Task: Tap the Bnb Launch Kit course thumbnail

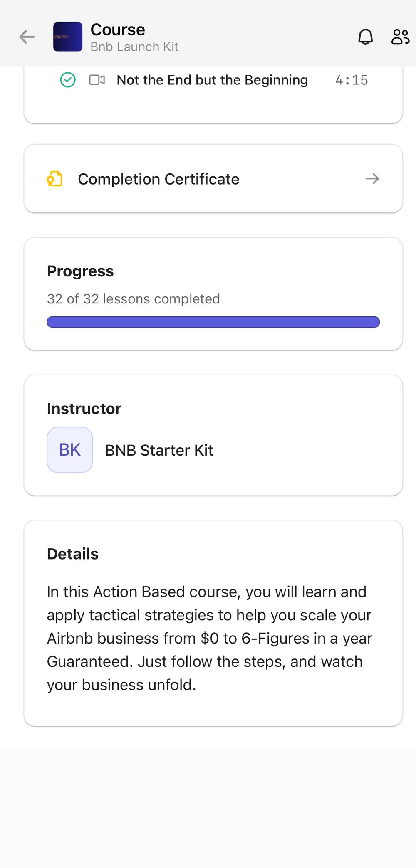Action: coord(68,37)
